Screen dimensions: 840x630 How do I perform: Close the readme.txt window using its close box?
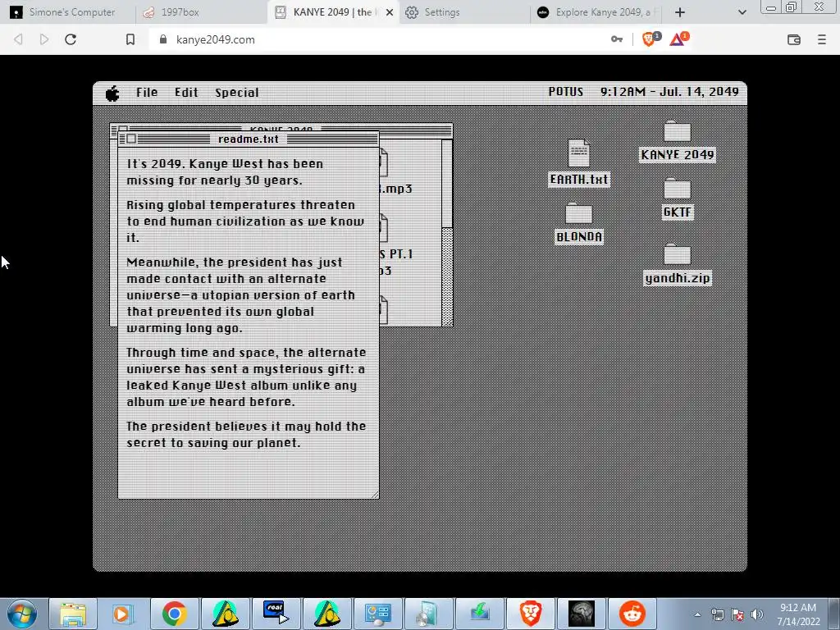click(x=130, y=139)
